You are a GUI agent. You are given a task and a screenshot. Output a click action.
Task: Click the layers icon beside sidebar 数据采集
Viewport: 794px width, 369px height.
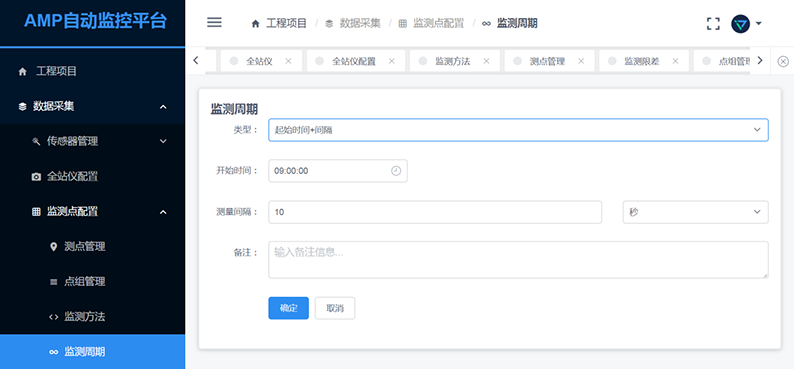(x=22, y=107)
